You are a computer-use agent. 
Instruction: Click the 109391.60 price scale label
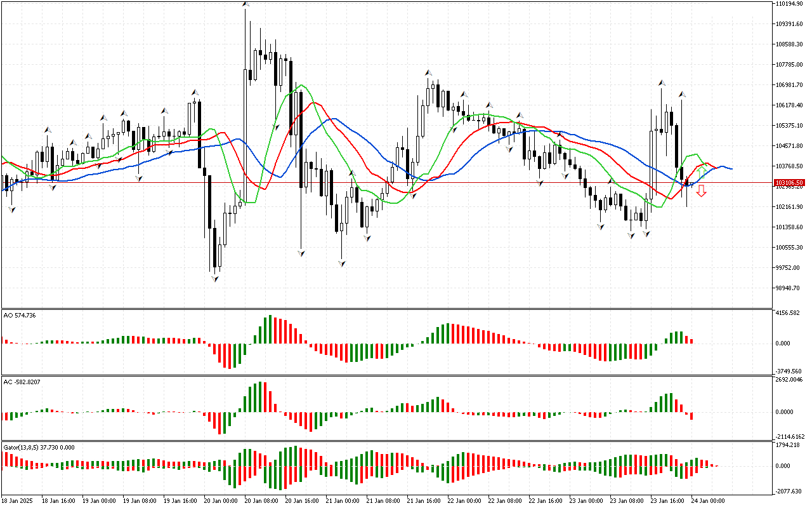(789, 24)
